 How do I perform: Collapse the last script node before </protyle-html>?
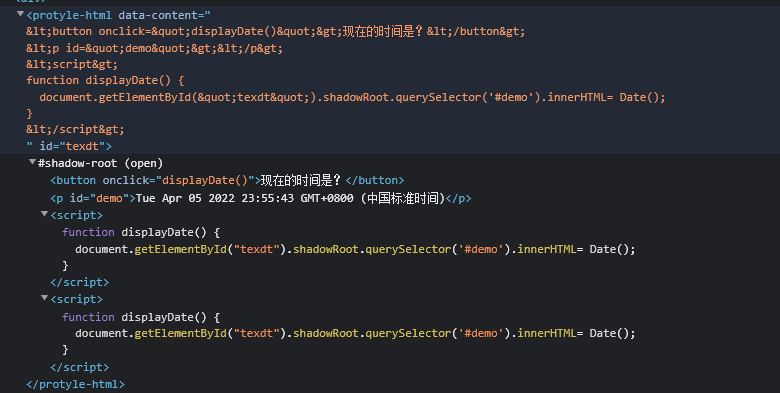(x=44, y=298)
